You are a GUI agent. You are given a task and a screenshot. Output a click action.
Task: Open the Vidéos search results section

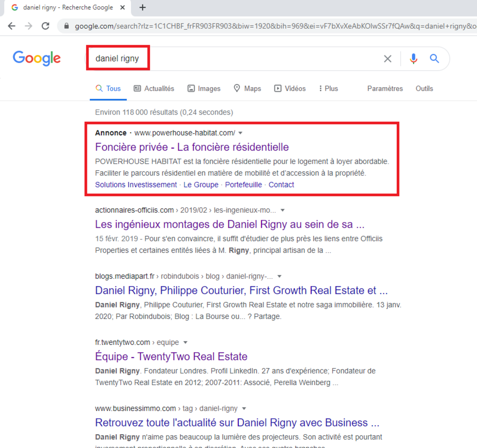point(290,88)
